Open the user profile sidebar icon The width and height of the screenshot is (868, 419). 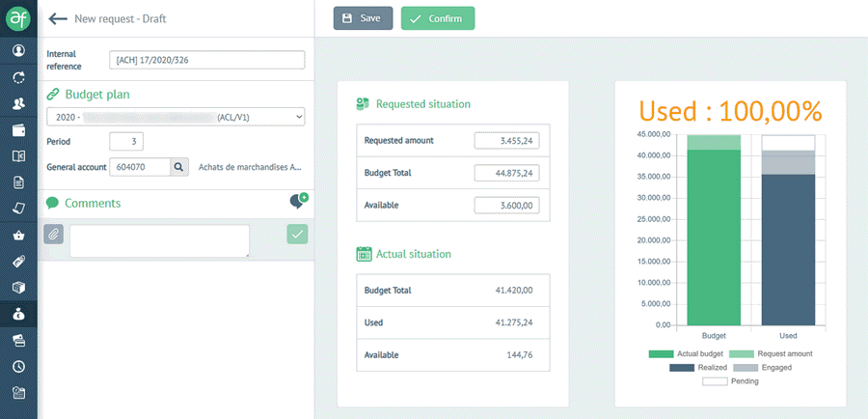[18, 50]
